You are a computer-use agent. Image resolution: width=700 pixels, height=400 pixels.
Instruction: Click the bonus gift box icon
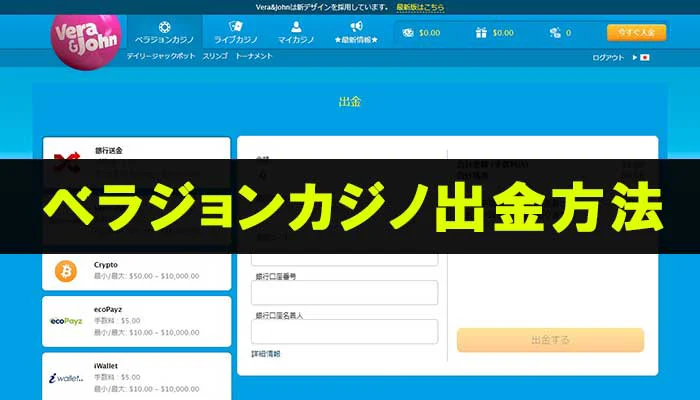pyautogui.click(x=481, y=33)
